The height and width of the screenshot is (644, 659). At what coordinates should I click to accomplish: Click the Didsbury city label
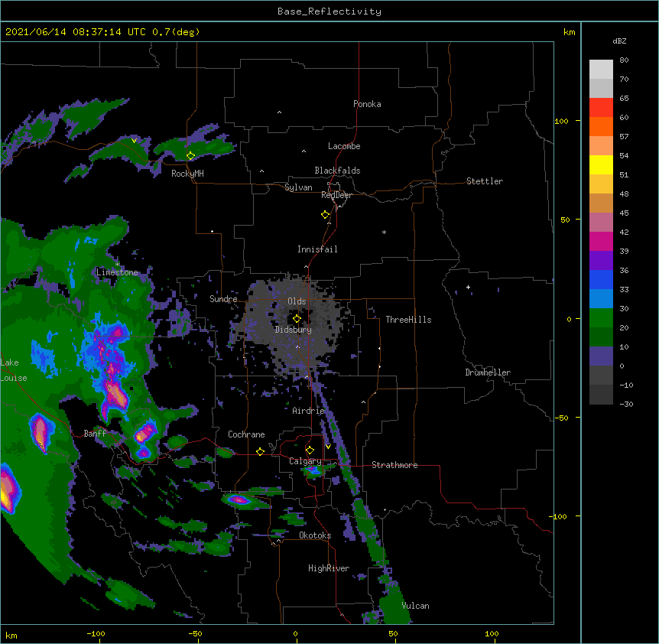(293, 330)
